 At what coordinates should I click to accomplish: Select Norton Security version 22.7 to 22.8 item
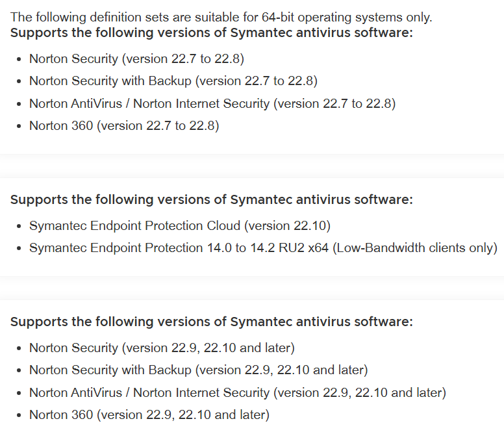[x=136, y=59]
